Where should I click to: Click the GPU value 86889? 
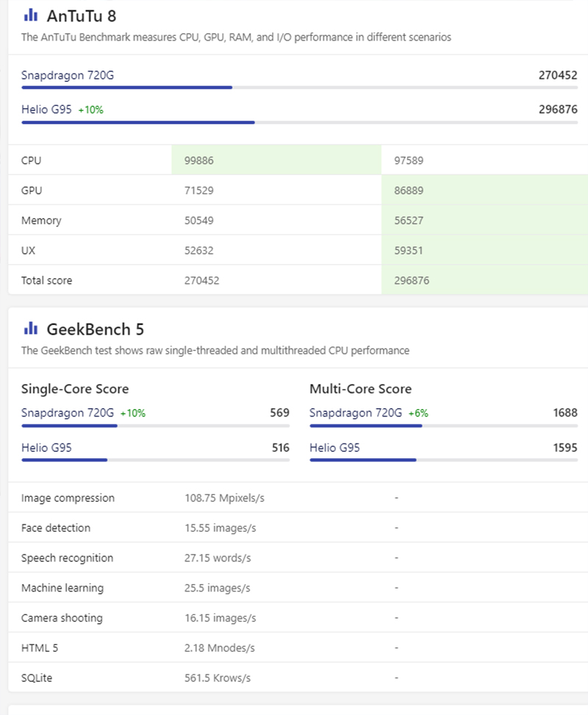point(409,191)
